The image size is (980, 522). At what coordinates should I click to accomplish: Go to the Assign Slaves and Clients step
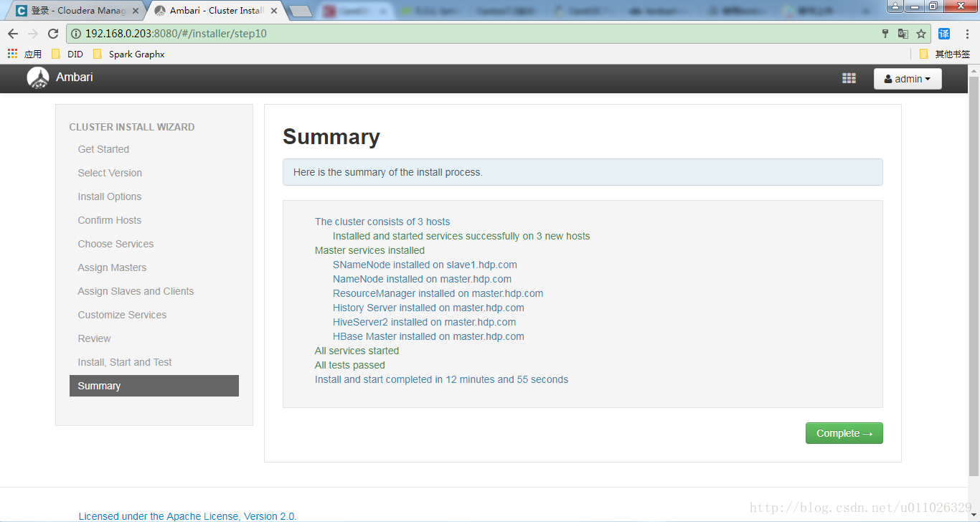[136, 291]
